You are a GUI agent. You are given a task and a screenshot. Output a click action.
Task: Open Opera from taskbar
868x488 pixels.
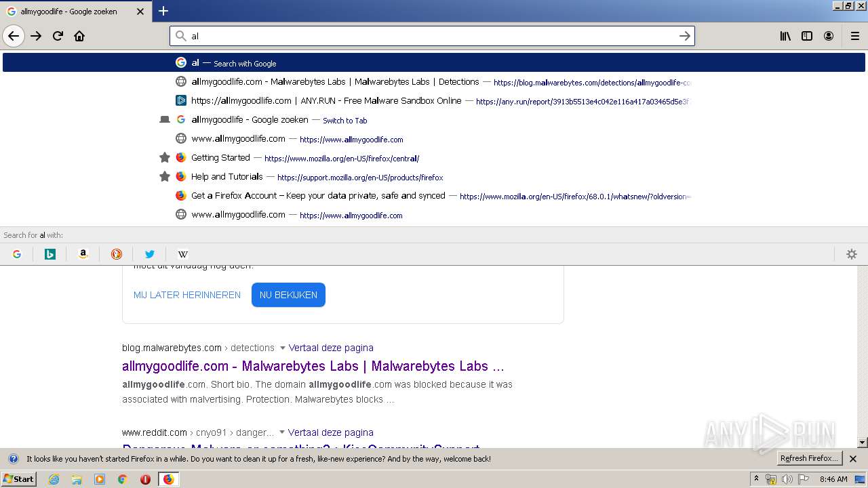click(145, 479)
